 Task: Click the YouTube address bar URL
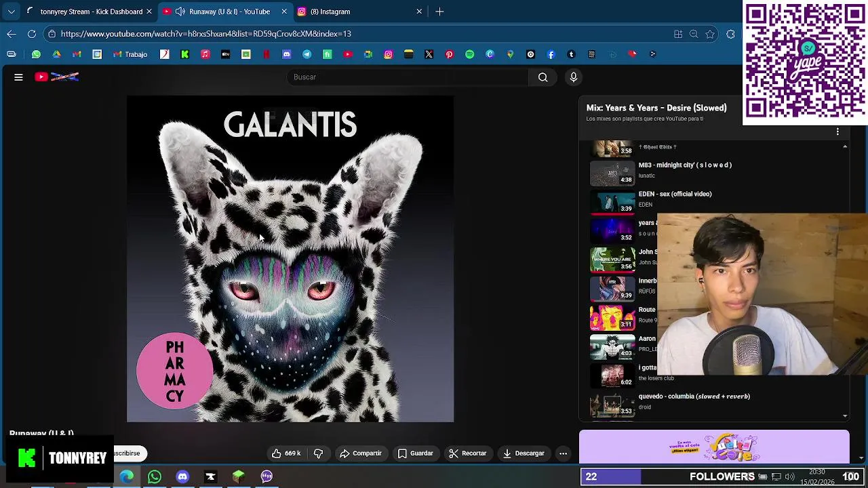205,34
